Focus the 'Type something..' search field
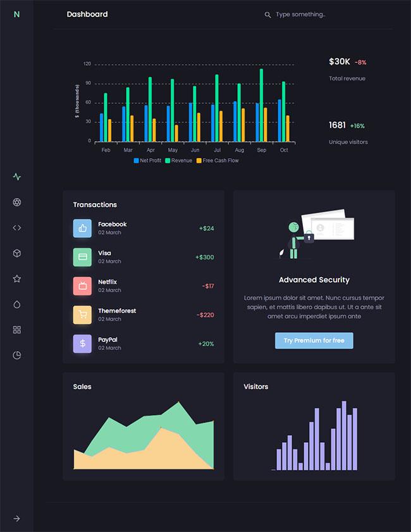Screen dimensions: 411x532 click(x=300, y=15)
